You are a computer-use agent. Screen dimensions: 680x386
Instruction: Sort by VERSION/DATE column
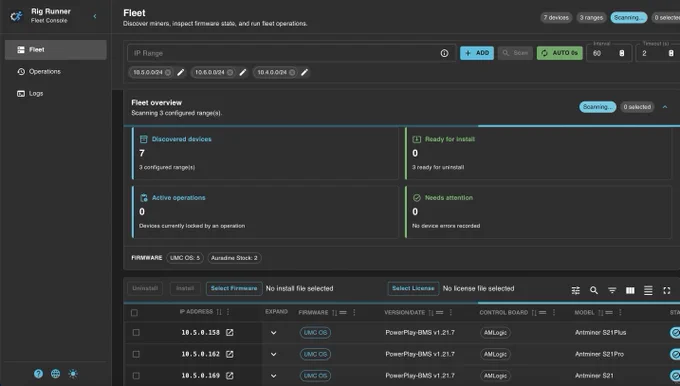click(x=431, y=312)
